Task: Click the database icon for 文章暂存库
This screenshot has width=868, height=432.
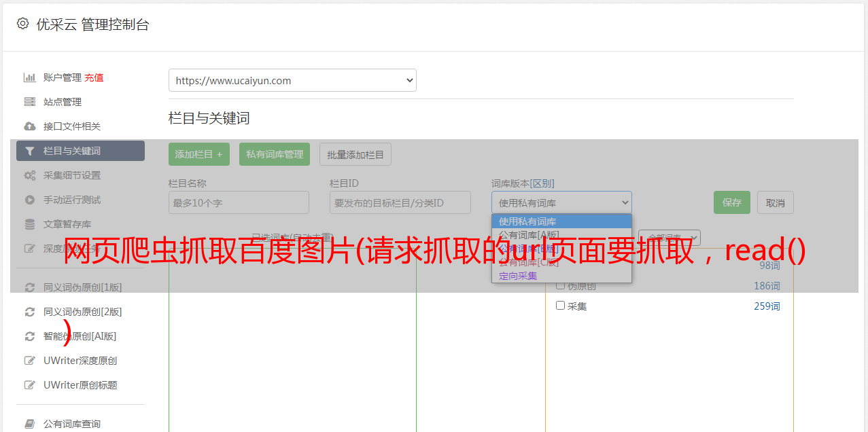Action: click(x=29, y=224)
